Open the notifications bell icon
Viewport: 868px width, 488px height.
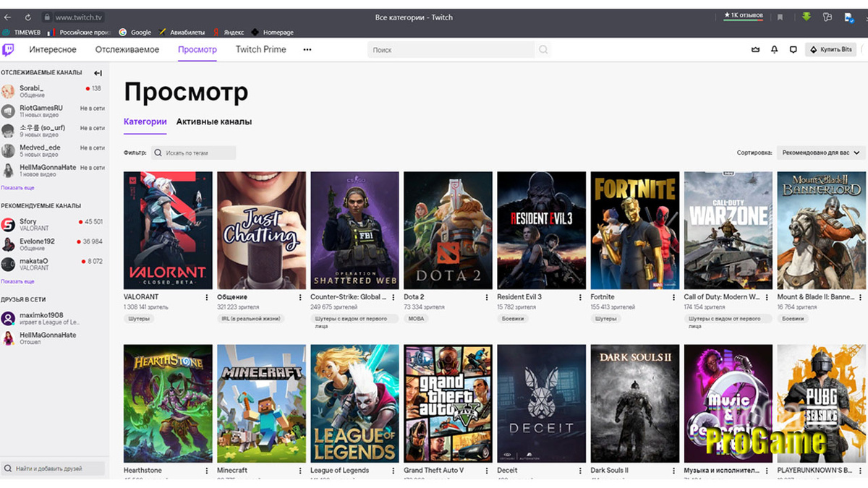pos(775,50)
